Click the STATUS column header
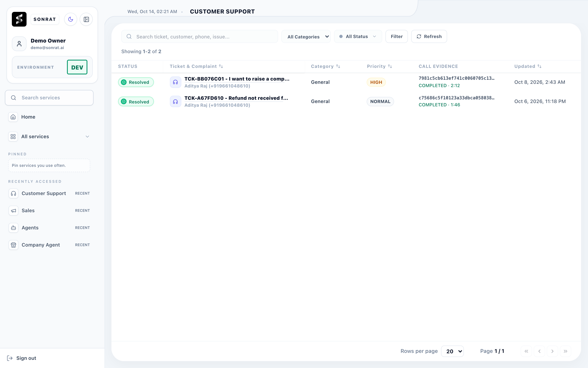 point(128,66)
